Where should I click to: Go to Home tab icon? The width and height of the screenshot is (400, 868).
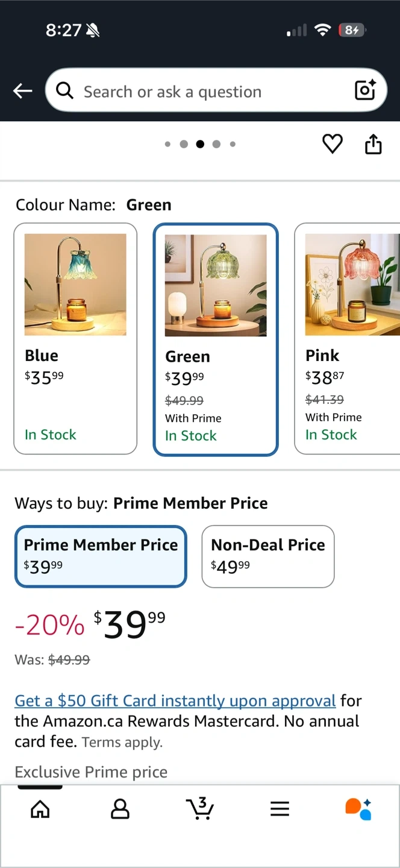40,809
